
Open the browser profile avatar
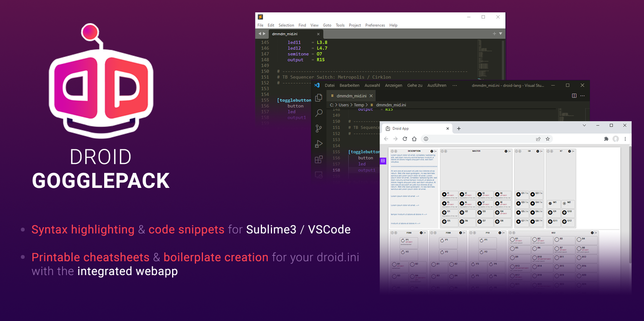[616, 139]
